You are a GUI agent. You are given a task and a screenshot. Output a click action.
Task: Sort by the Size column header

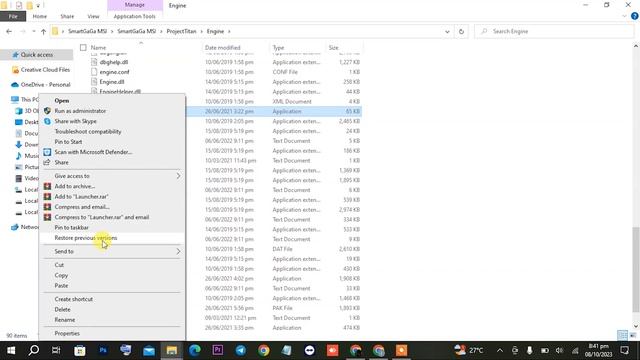(x=334, y=48)
